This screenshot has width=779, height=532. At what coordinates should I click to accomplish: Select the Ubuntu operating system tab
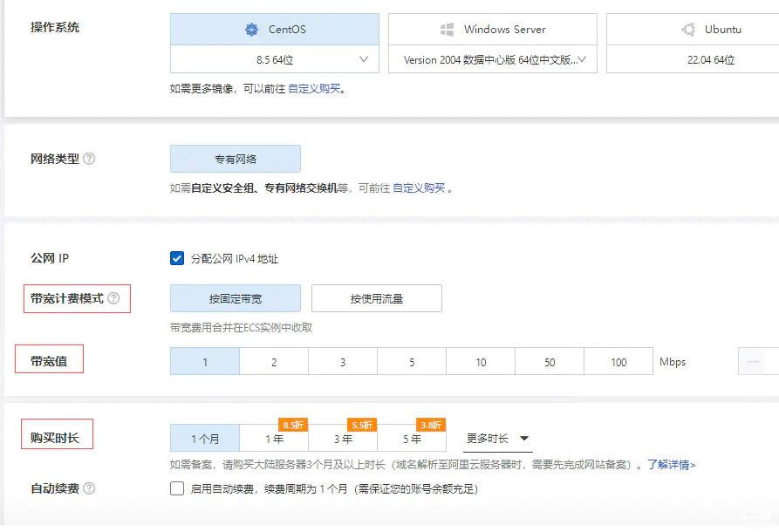693,30
